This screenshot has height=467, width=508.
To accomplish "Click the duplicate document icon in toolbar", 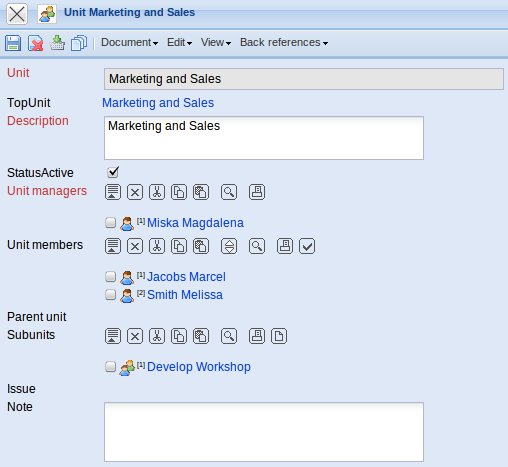I will (x=79, y=43).
